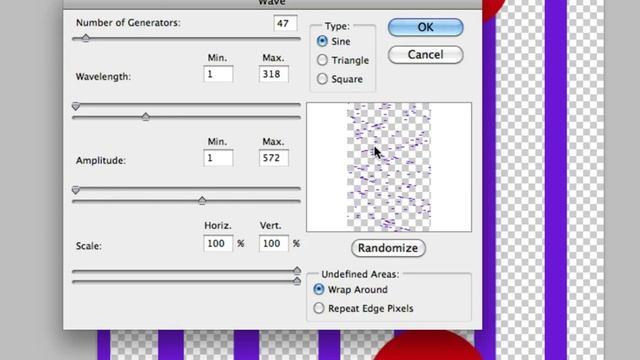This screenshot has width=640, height=360.
Task: Click the vertical Scale slider handle
Action: point(297,281)
